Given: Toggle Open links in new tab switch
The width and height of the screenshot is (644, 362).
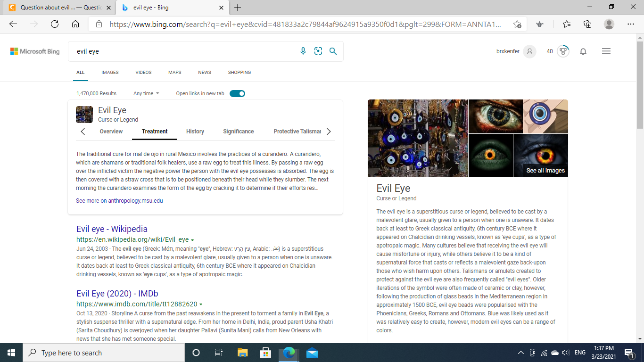Looking at the screenshot, I should pos(237,93).
